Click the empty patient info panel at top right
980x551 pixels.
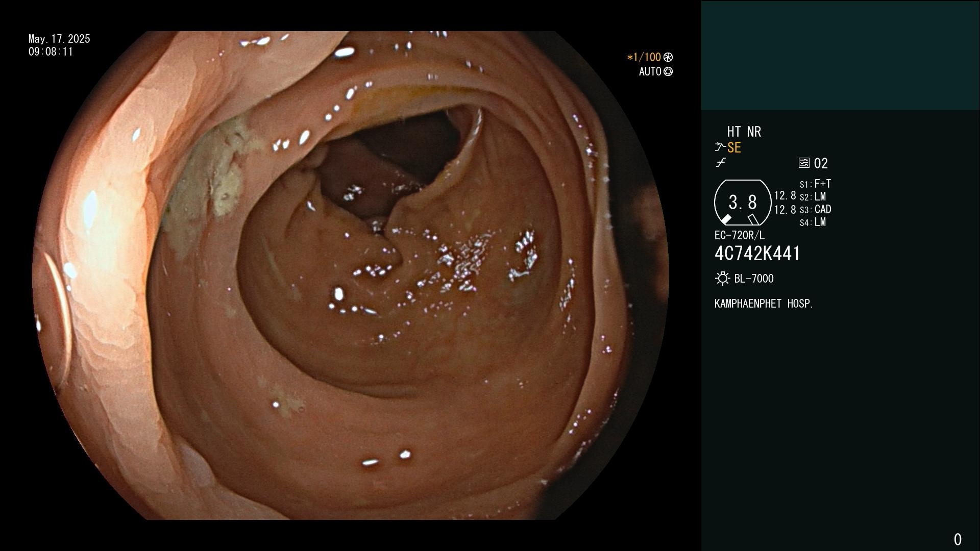tap(840, 56)
